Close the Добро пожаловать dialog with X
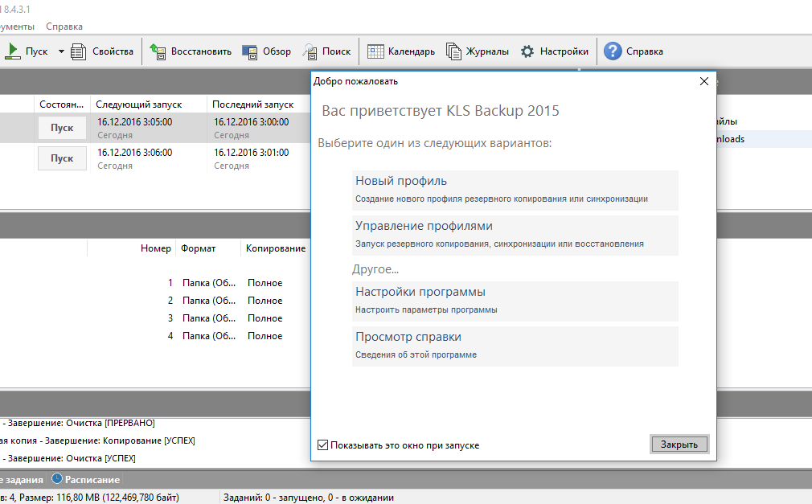The width and height of the screenshot is (812, 504). 703,81
